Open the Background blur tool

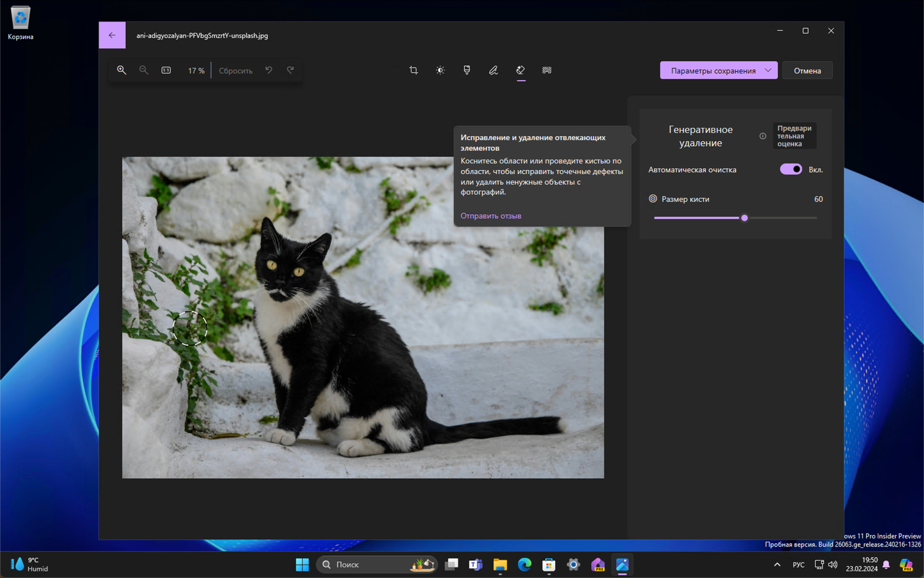547,70
